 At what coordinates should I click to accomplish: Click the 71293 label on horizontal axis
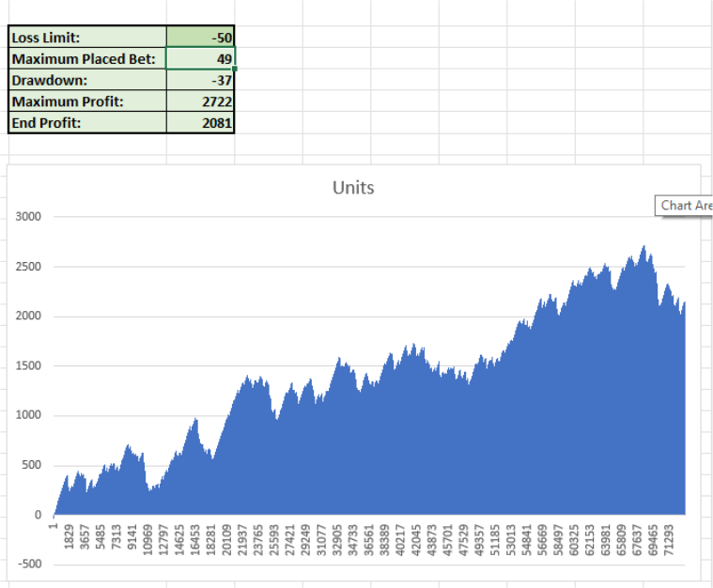pyautogui.click(x=667, y=545)
